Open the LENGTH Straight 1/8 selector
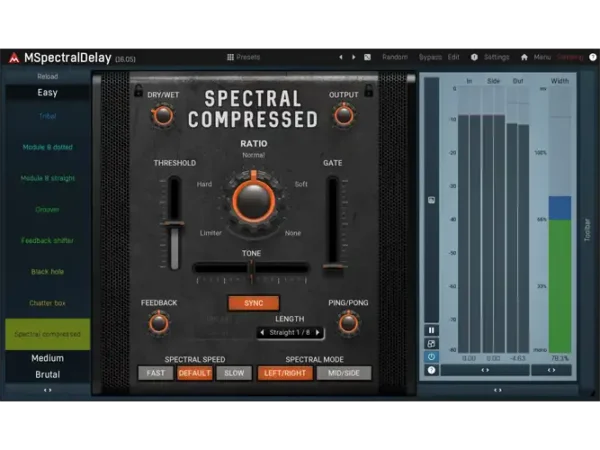Screen dimensions: 600x450 [290, 333]
